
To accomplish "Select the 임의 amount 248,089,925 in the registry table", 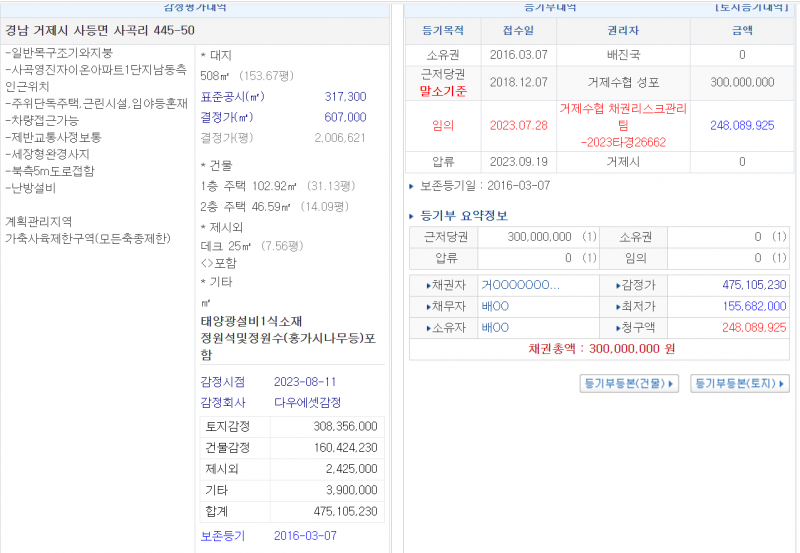I will pos(742,125).
